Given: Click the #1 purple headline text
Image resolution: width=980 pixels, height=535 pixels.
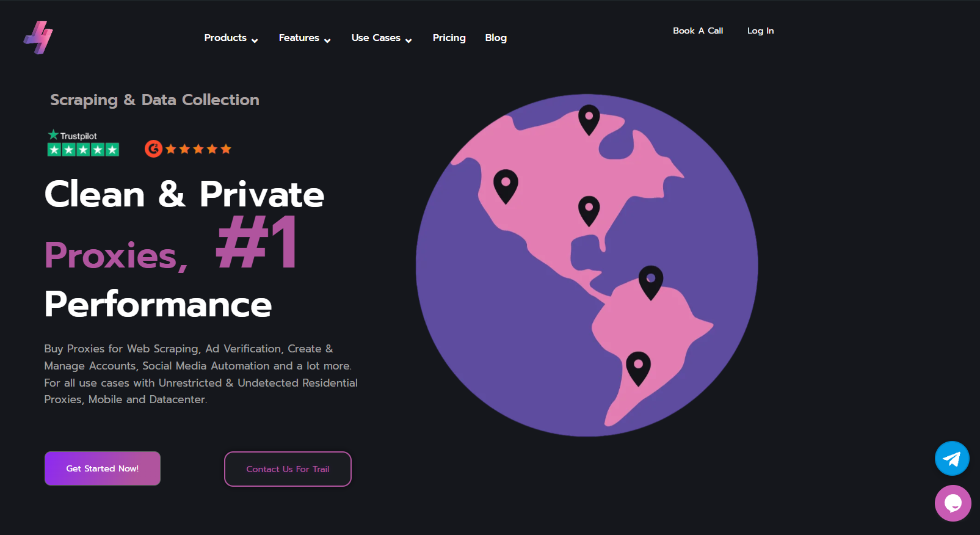Looking at the screenshot, I should (257, 243).
